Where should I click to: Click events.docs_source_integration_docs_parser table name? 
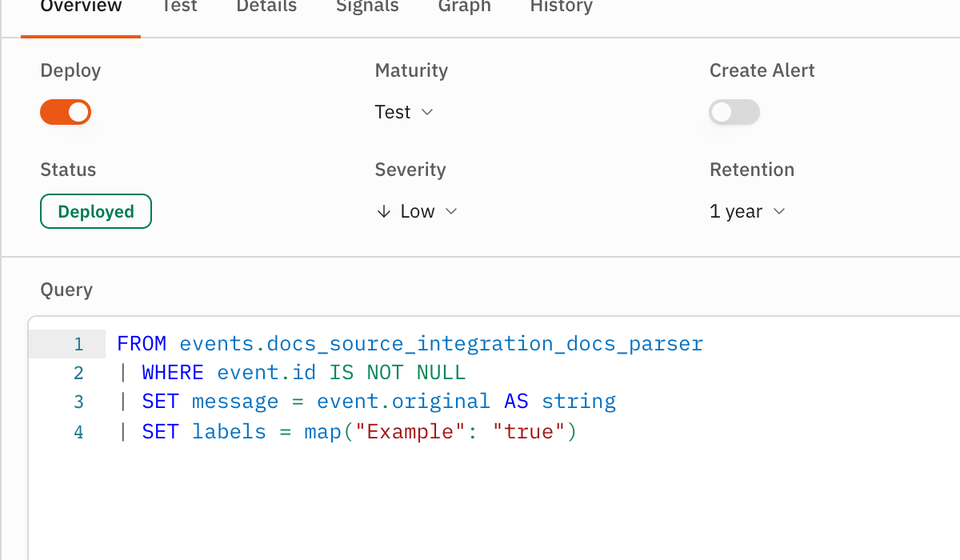pos(442,344)
